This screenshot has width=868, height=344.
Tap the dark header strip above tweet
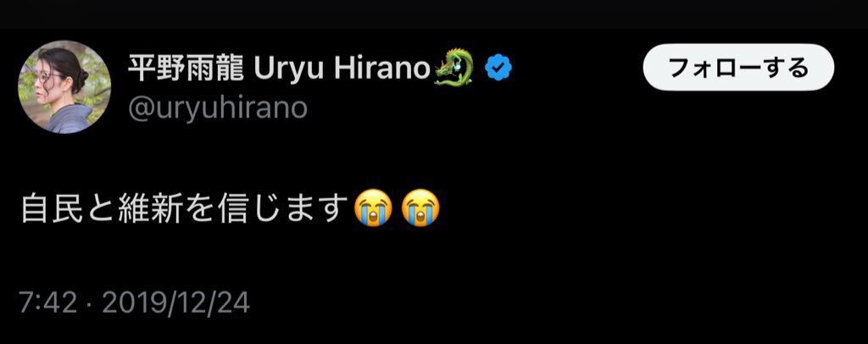coord(434,14)
